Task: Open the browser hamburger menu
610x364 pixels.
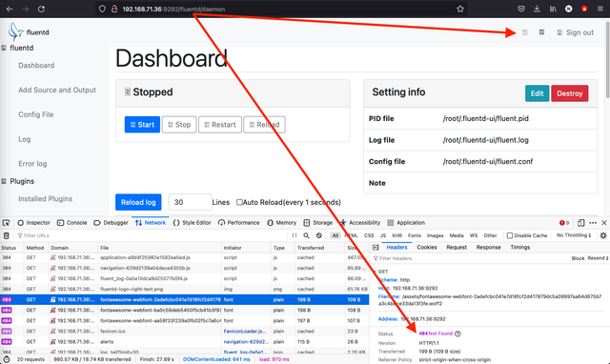Action: (x=600, y=9)
